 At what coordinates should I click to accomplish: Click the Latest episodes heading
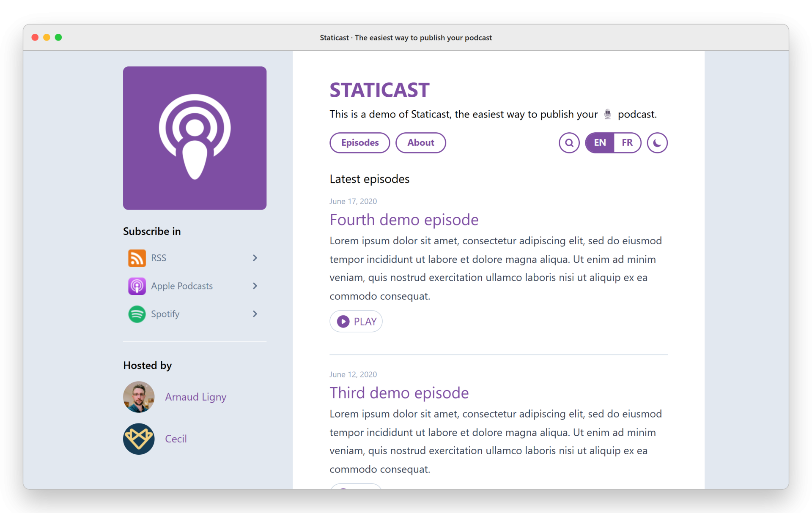(x=370, y=179)
